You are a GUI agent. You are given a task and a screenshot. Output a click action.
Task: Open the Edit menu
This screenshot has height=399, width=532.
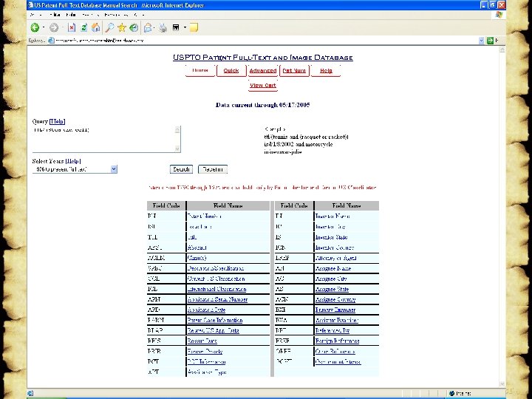tap(54, 15)
